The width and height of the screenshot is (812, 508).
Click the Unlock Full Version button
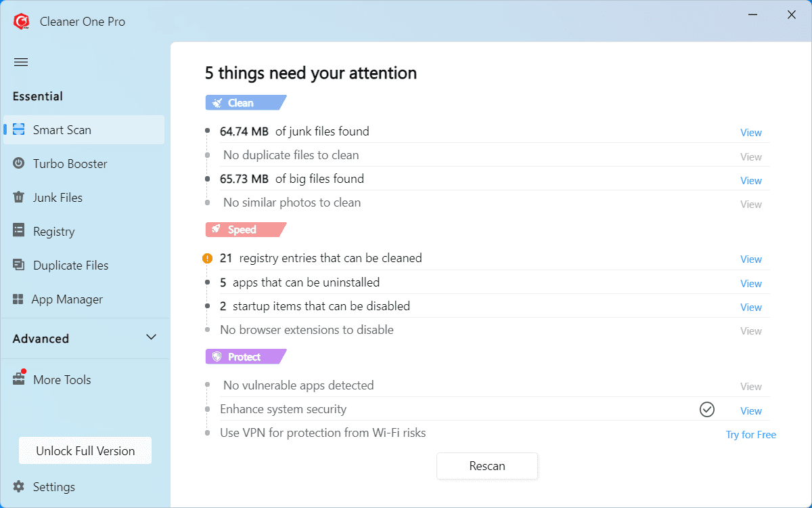pos(85,451)
